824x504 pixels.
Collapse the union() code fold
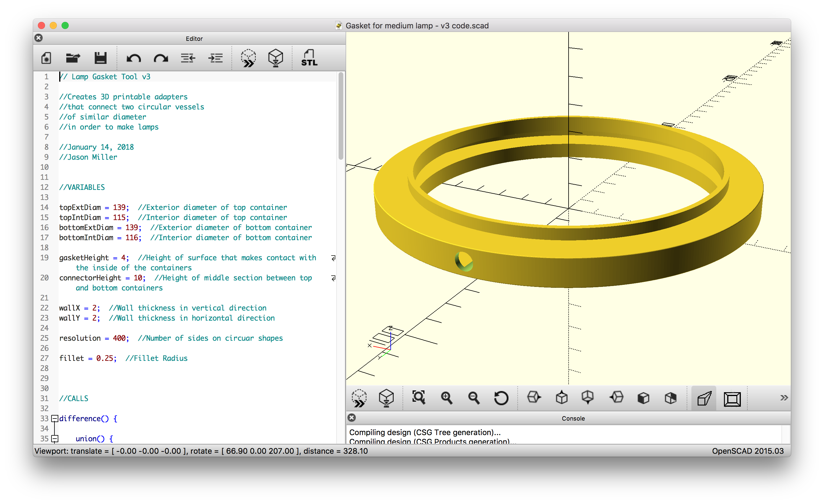click(x=54, y=439)
